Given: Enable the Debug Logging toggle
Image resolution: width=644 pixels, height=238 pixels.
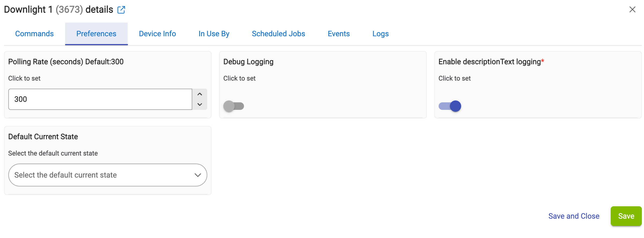Looking at the screenshot, I should click(234, 106).
